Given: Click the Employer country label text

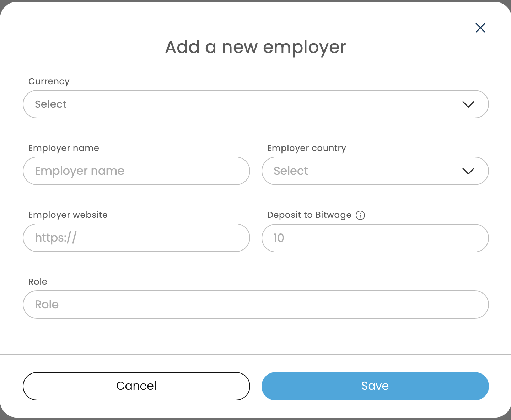Looking at the screenshot, I should (x=306, y=148).
